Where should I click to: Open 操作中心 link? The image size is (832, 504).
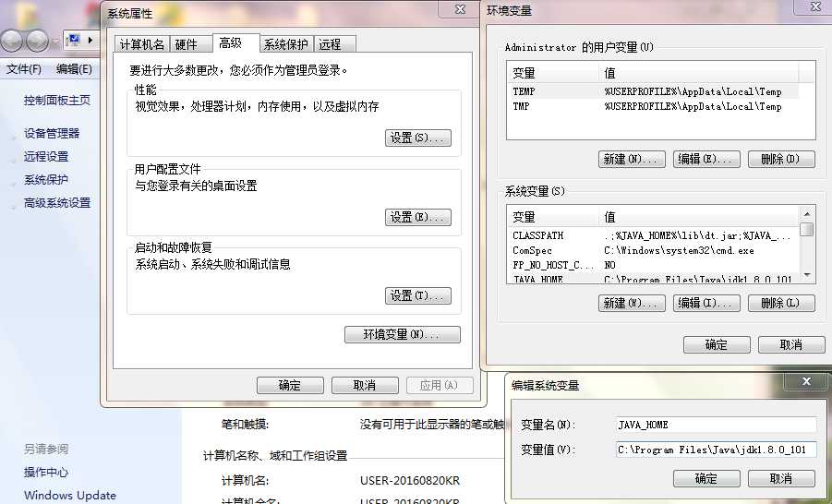[46, 473]
